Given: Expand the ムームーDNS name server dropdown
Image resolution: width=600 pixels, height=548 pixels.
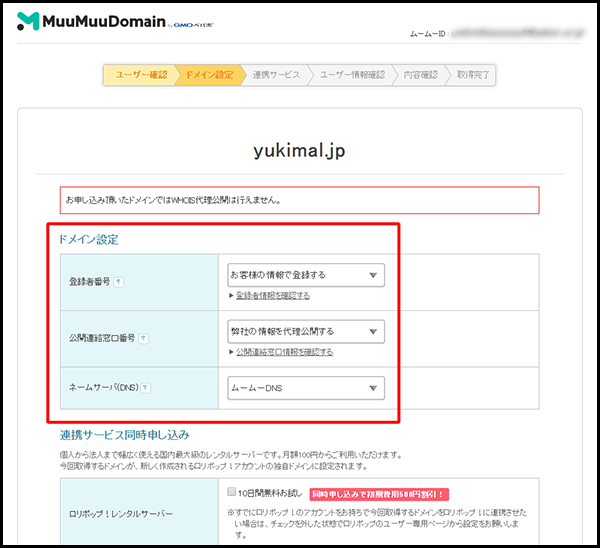Looking at the screenshot, I should tap(305, 388).
